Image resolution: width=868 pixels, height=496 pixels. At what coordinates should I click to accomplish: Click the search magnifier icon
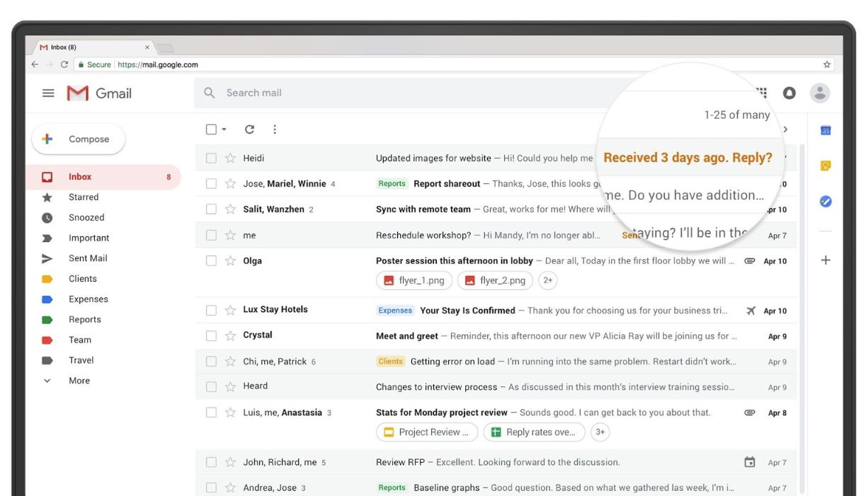(209, 93)
